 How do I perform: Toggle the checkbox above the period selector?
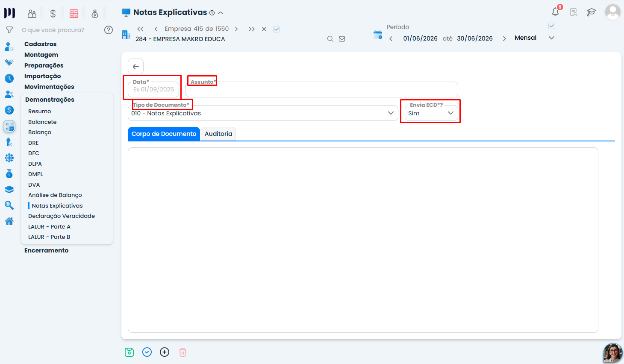[552, 26]
